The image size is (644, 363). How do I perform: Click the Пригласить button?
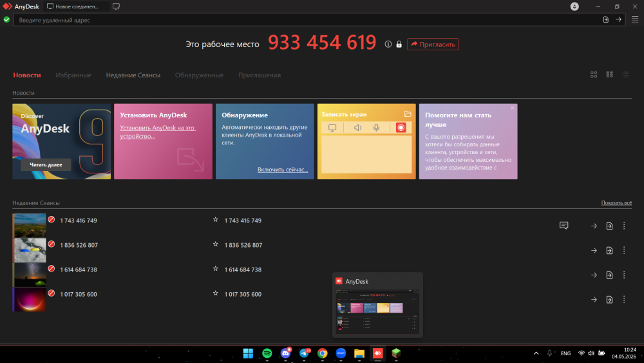[433, 44]
